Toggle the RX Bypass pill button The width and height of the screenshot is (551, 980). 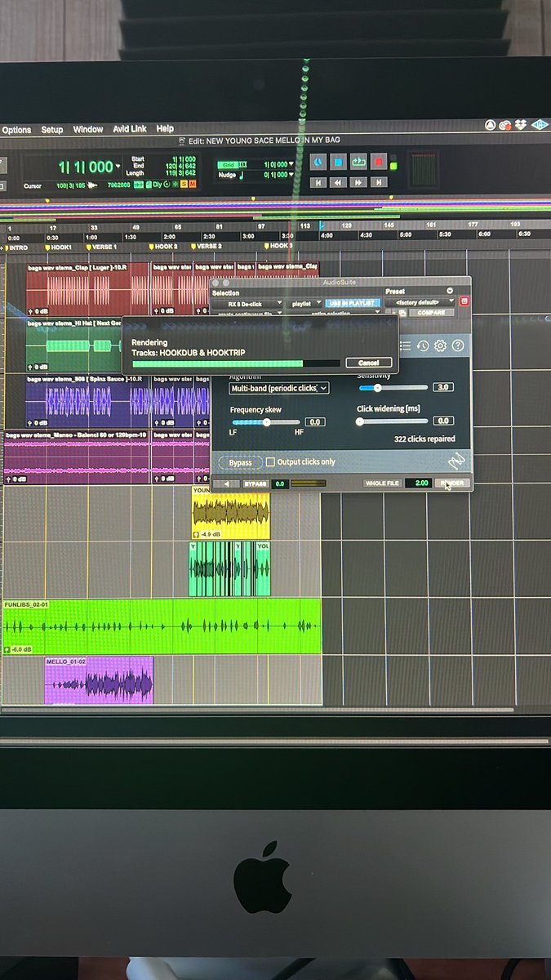click(x=241, y=462)
